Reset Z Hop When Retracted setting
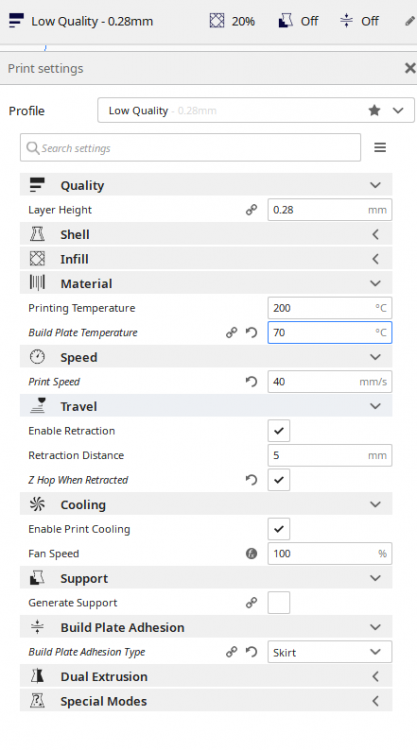This screenshot has height=750, width=417. click(252, 480)
